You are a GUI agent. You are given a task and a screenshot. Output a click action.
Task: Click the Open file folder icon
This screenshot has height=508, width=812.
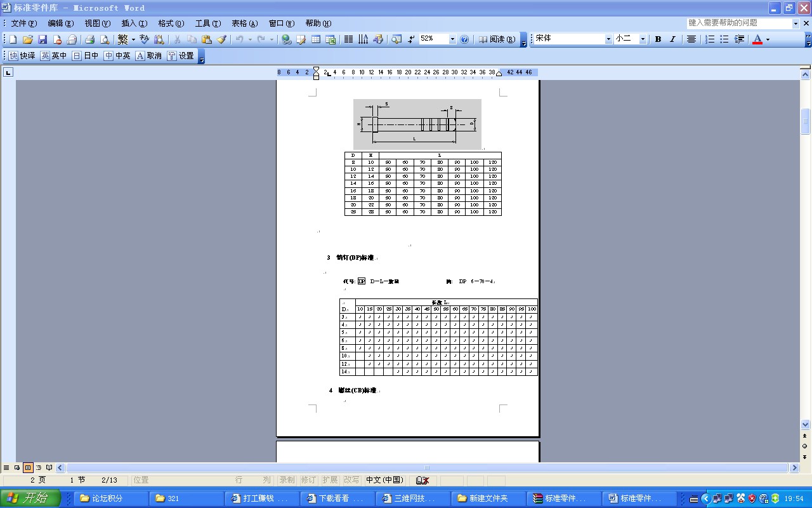(27, 39)
